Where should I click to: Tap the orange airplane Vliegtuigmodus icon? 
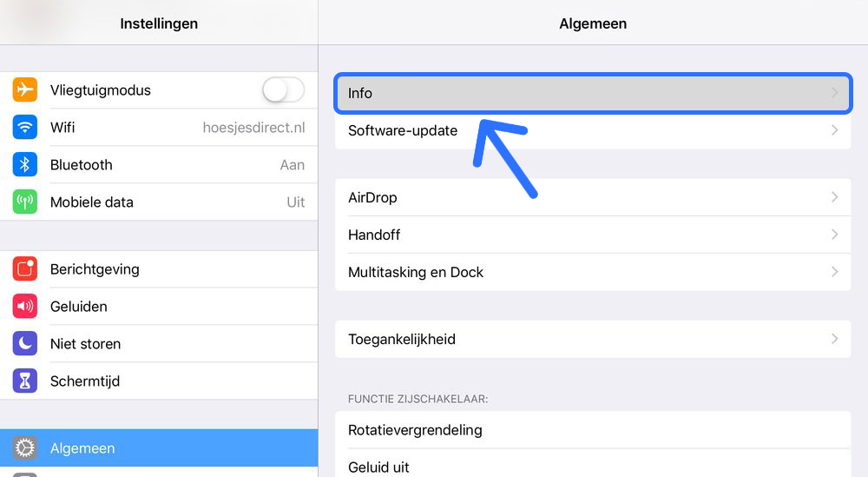tap(25, 89)
